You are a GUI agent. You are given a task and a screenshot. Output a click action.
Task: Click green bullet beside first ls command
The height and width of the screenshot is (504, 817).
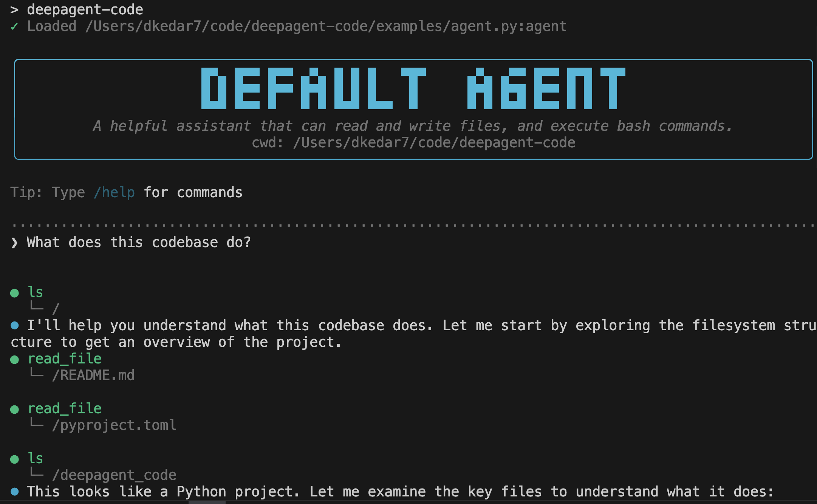[15, 293]
